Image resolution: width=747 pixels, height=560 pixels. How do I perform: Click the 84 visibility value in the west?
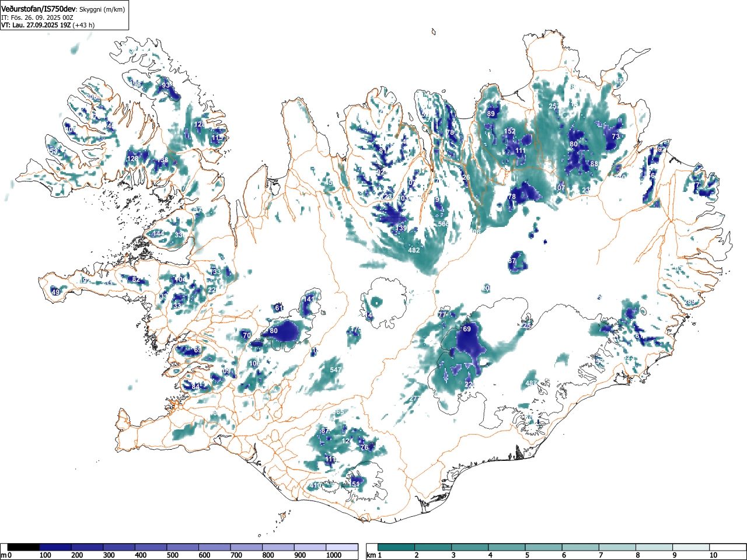pos(196,386)
